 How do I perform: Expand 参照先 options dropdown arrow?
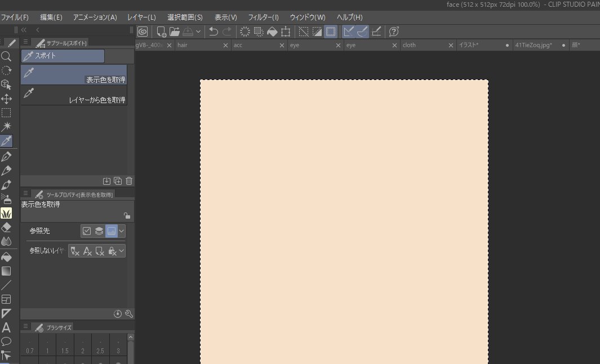121,231
